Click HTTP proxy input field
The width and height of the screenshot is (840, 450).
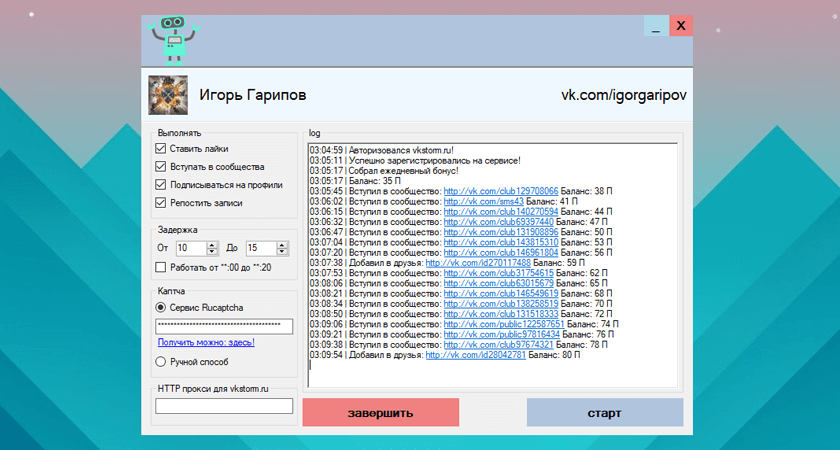coord(224,406)
